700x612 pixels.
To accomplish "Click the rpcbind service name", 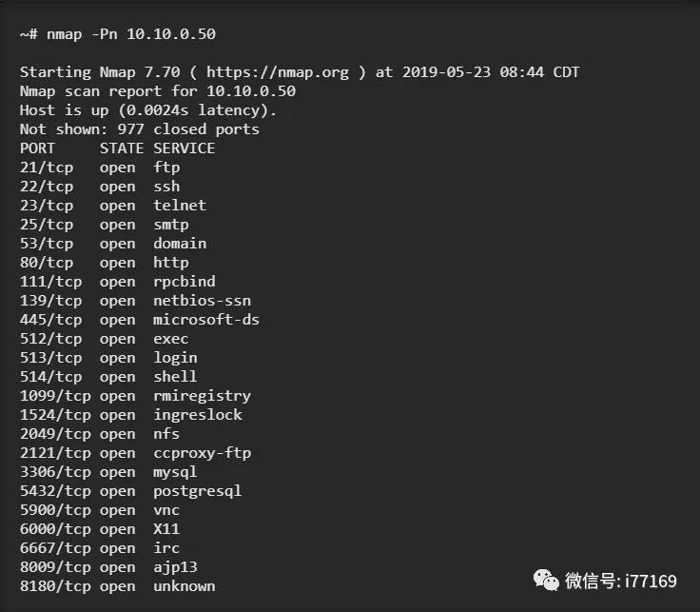I will click(185, 282).
